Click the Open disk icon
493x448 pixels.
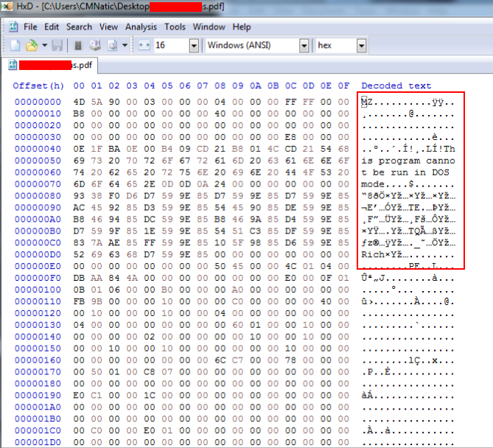pyautogui.click(x=95, y=46)
